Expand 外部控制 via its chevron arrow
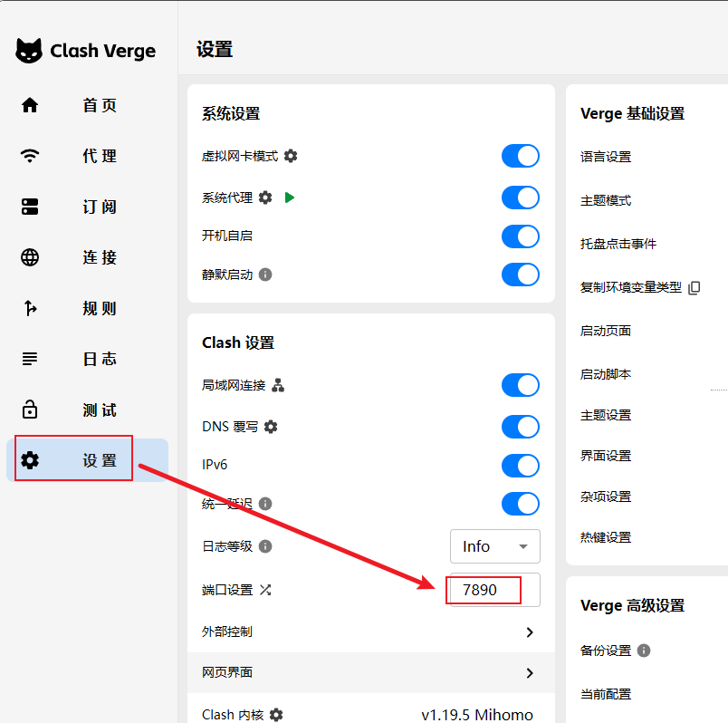The height and width of the screenshot is (723, 728). 530,631
